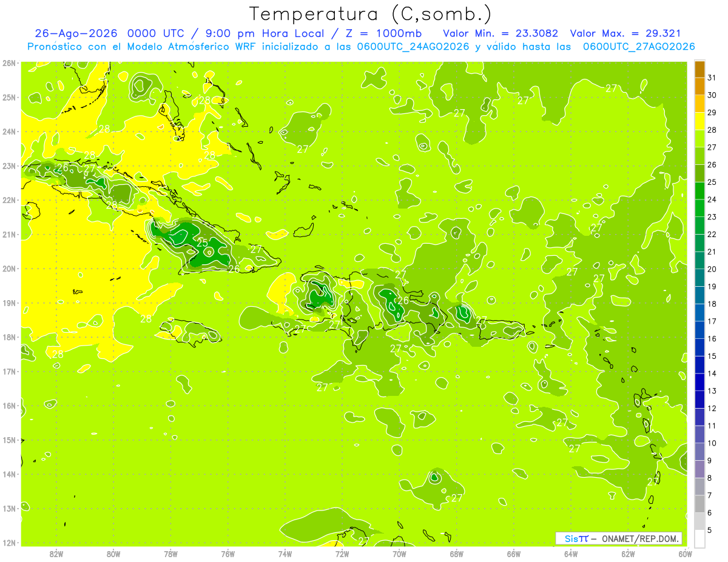
Task: Click the latitude label "25N"
Action: pyautogui.click(x=9, y=97)
